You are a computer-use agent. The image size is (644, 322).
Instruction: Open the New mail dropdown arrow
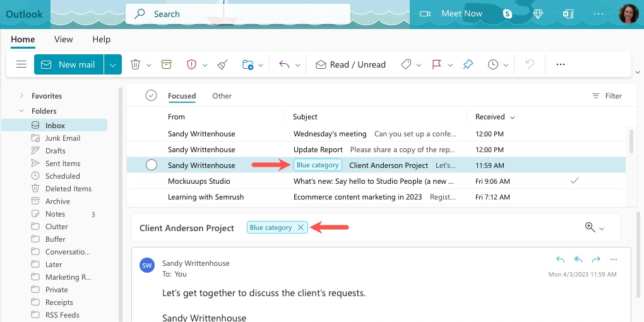(x=113, y=64)
